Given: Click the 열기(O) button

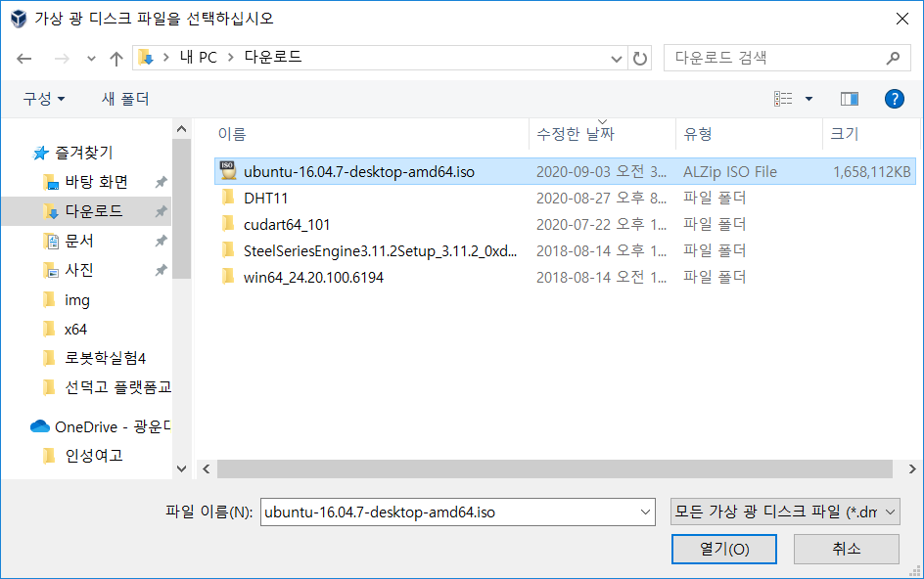Looking at the screenshot, I should [x=723, y=549].
